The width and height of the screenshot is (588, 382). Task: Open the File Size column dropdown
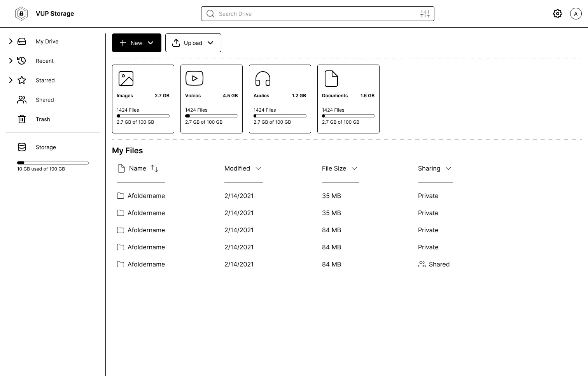(x=354, y=168)
